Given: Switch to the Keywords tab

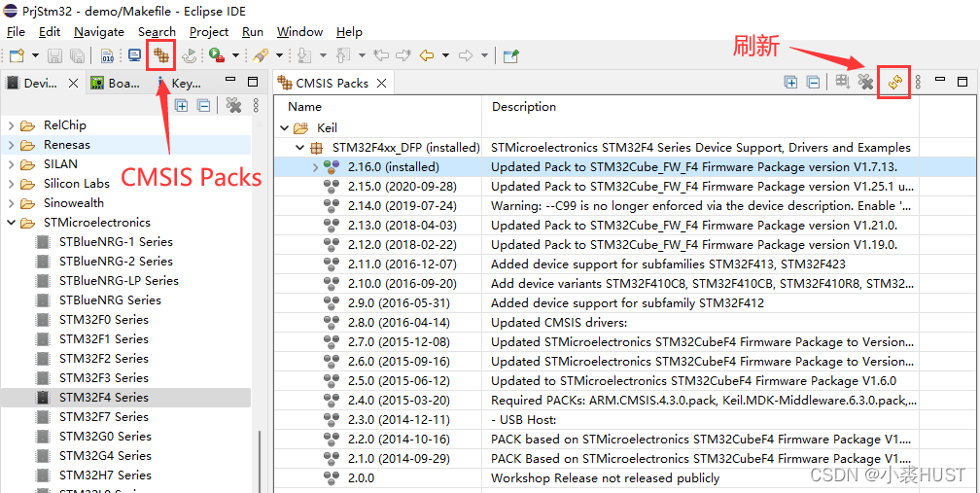Looking at the screenshot, I should pos(180,83).
